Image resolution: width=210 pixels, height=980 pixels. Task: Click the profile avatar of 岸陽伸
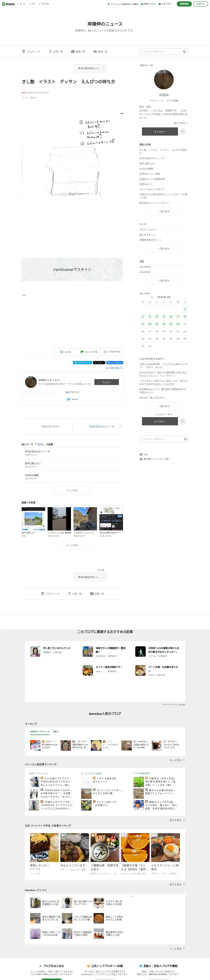click(164, 80)
